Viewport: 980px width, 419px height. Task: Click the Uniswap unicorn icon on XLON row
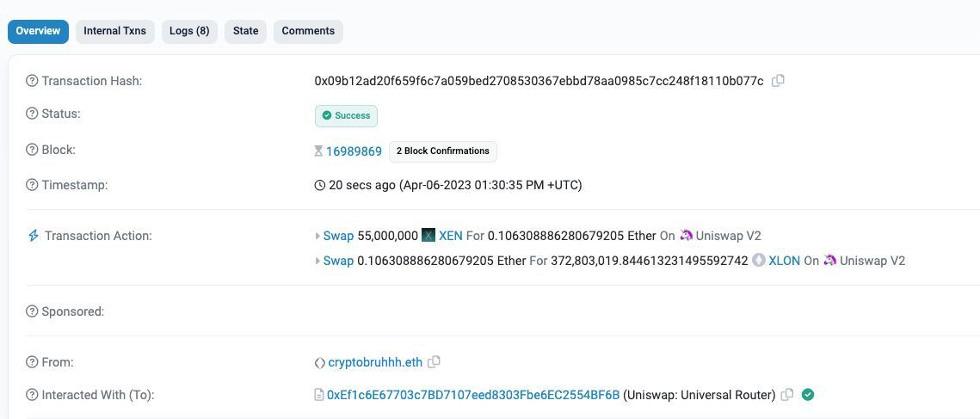829,260
